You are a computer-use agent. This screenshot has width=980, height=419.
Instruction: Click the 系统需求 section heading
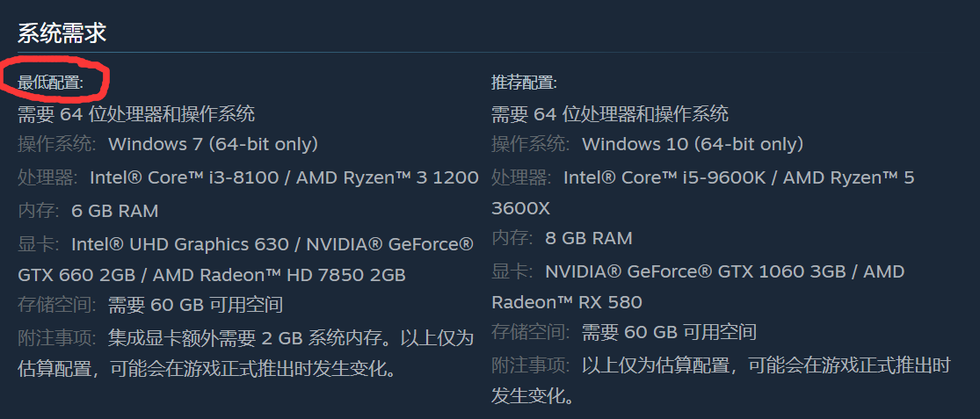[x=62, y=33]
